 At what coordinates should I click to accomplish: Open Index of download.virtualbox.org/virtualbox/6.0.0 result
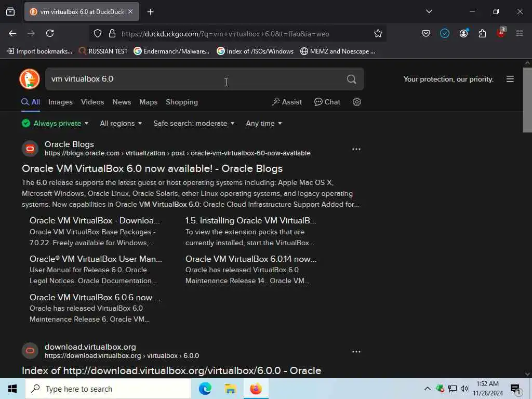(171, 370)
